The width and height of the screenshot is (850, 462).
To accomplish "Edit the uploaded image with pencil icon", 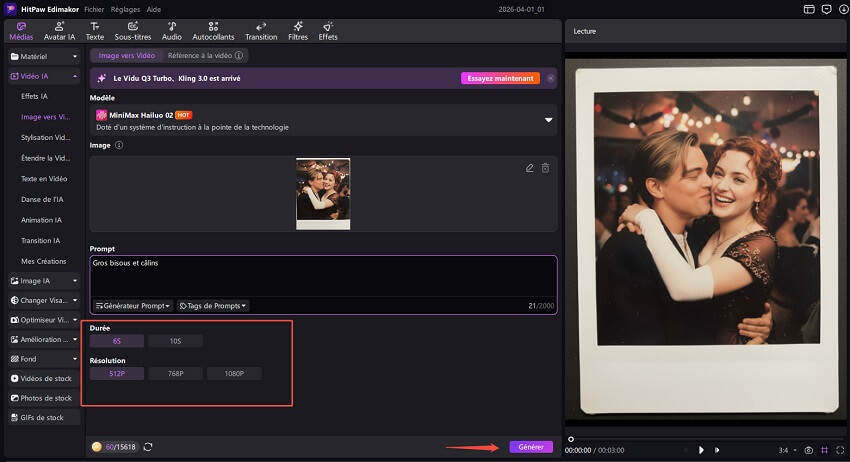I will 530,168.
